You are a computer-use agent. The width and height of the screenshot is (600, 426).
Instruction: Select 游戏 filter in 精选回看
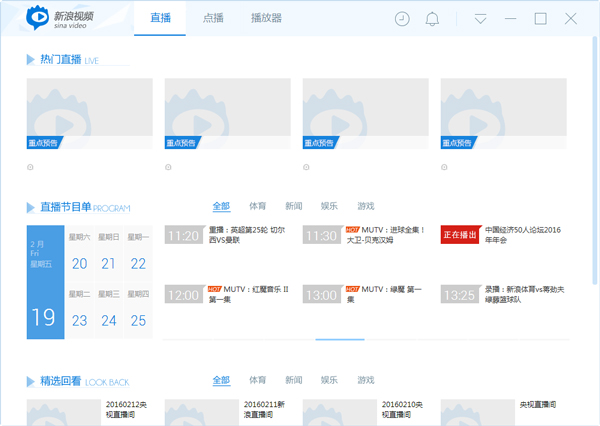coord(365,380)
